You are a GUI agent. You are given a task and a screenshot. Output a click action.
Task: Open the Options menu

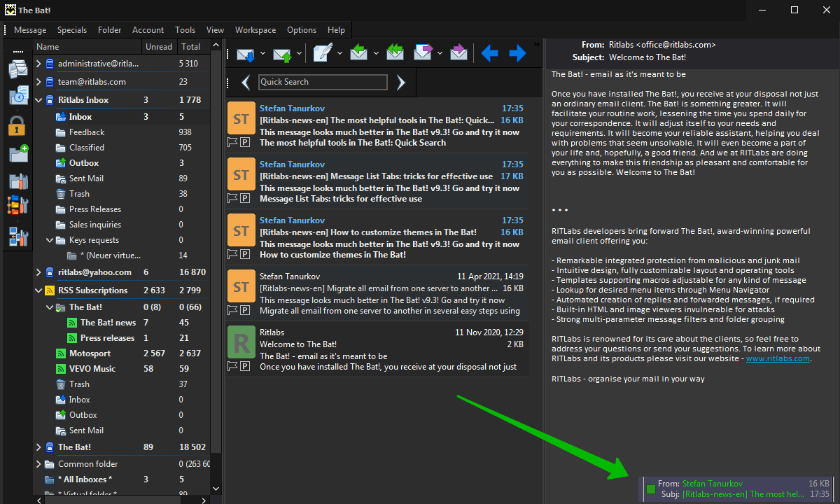(x=302, y=30)
